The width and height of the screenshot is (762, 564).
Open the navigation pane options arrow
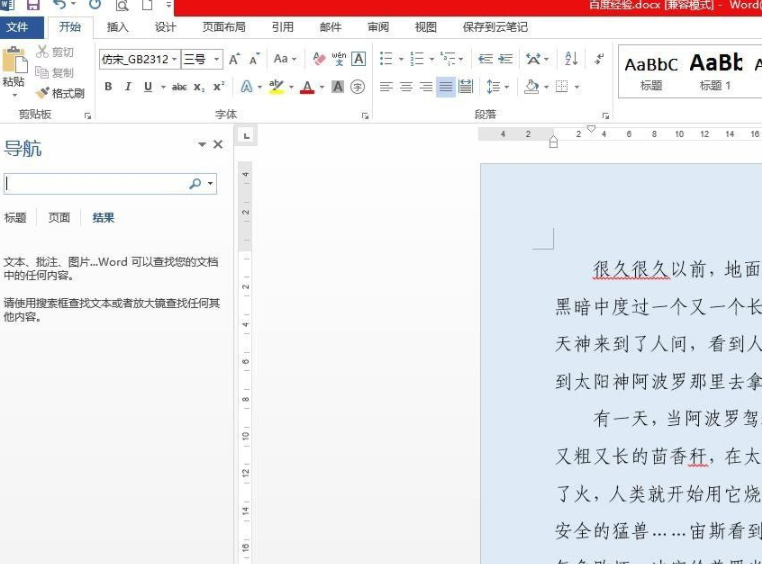202,144
